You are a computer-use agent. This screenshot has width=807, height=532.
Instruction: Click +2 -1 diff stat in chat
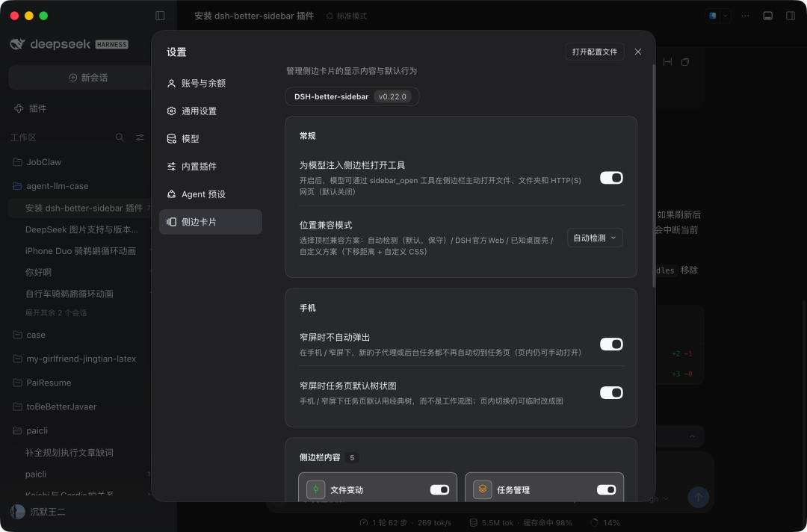pos(682,354)
